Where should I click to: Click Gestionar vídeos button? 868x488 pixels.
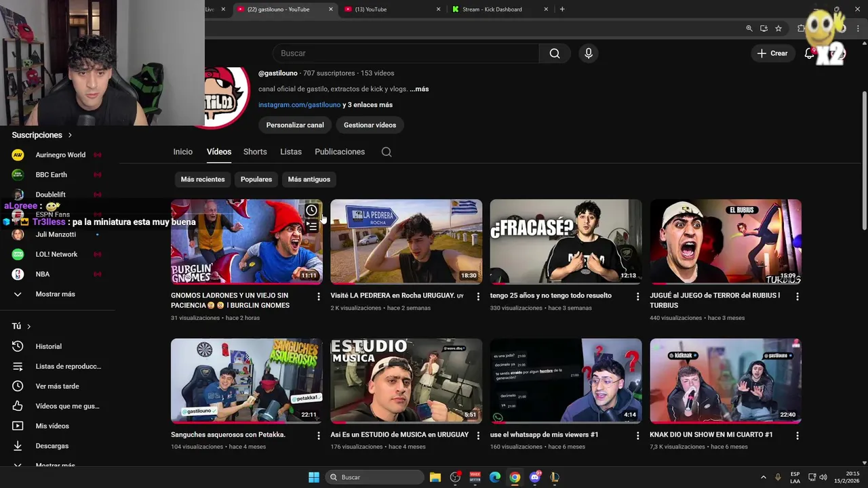pos(370,125)
